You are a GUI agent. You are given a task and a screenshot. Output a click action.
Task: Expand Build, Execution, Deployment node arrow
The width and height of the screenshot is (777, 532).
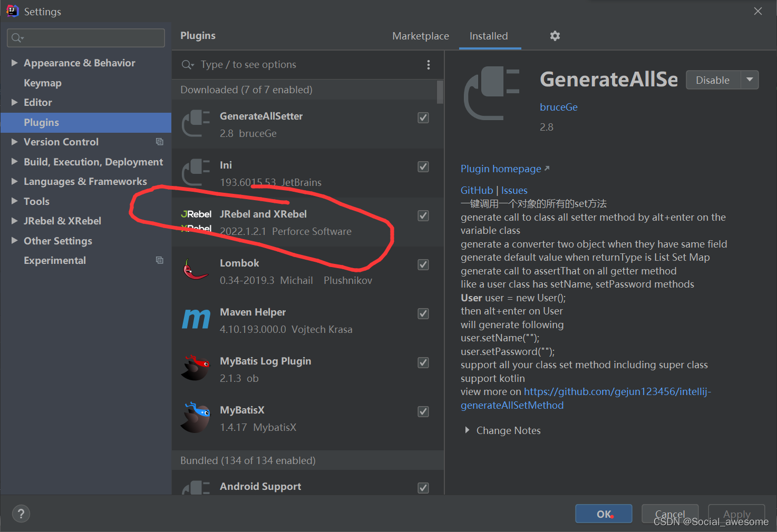tap(14, 162)
